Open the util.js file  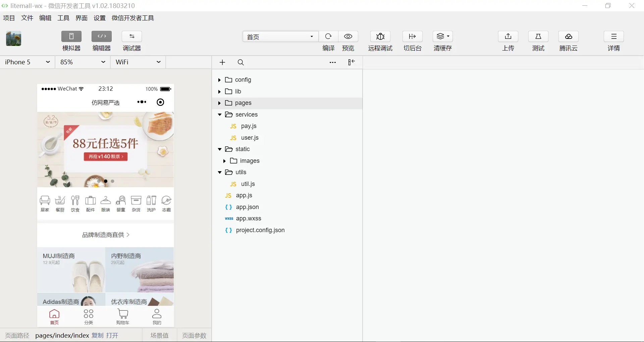pyautogui.click(x=287, y=184)
